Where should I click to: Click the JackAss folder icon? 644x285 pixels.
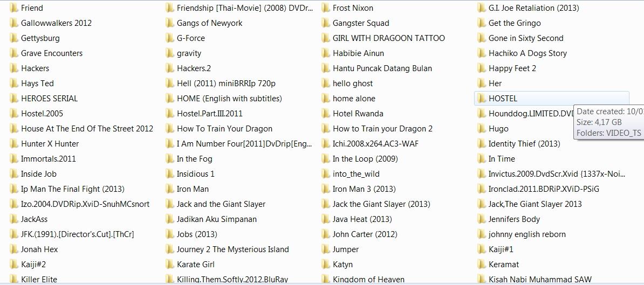tap(14, 219)
